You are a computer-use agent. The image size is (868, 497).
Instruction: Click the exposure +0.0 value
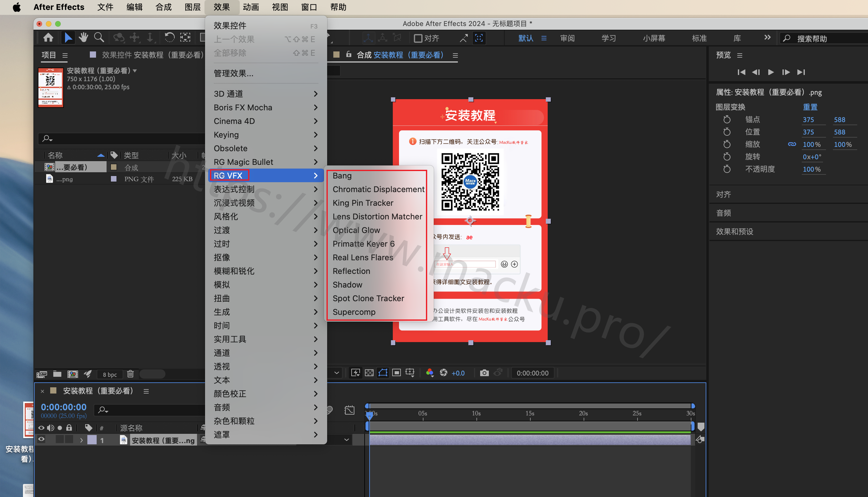coord(458,373)
